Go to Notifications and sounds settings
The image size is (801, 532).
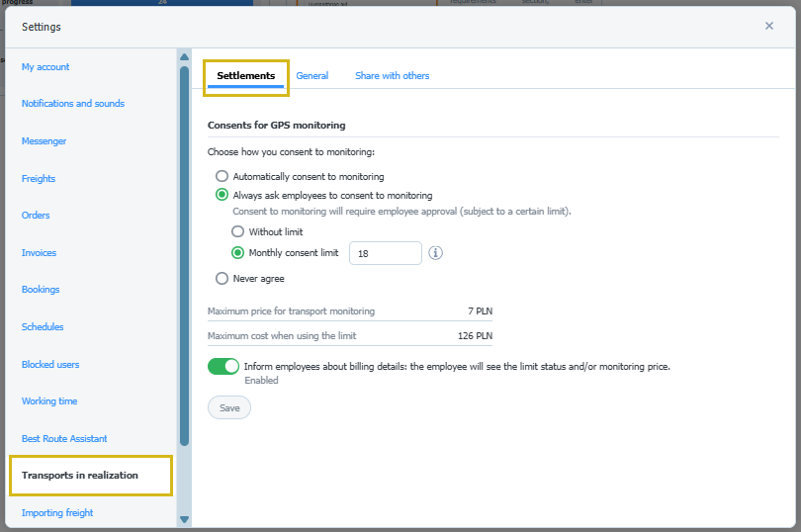[x=73, y=104]
